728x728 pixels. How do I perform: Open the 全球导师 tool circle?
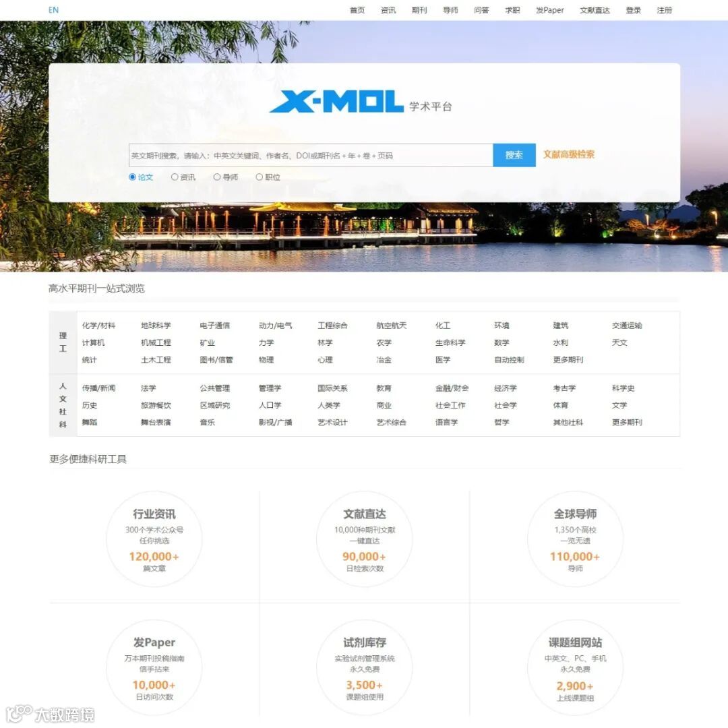click(575, 539)
